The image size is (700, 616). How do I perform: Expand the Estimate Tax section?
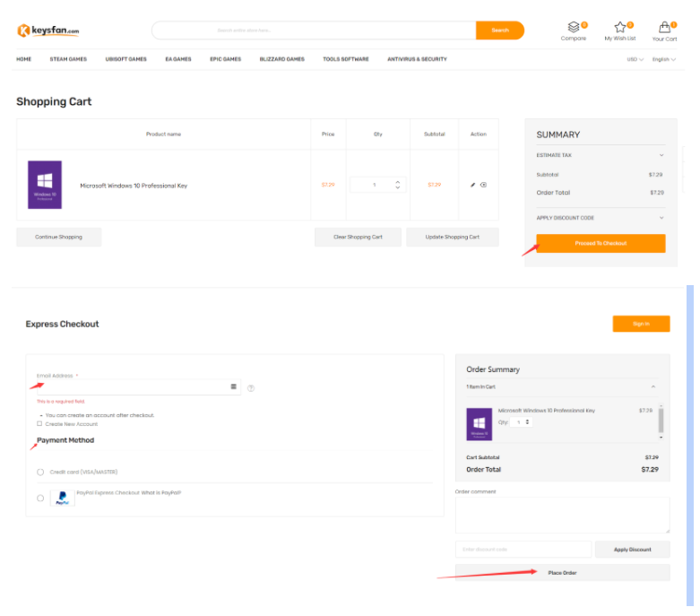[601, 155]
